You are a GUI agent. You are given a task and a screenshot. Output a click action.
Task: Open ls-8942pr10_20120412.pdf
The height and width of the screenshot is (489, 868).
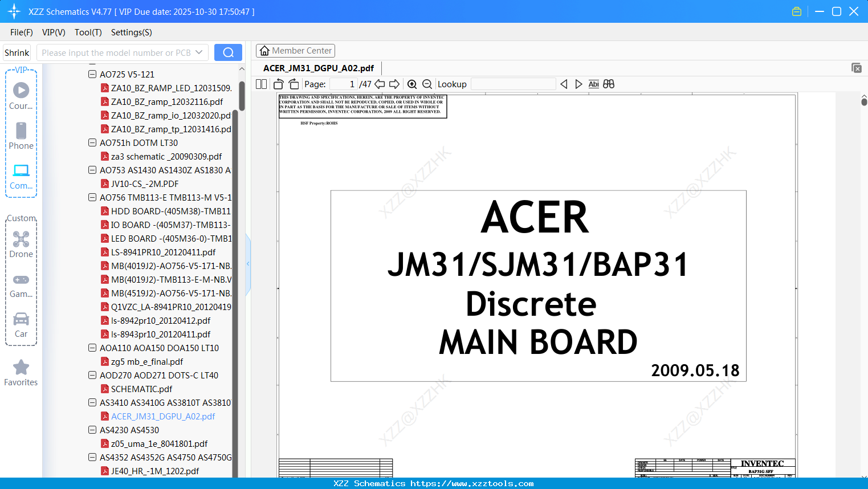point(161,320)
